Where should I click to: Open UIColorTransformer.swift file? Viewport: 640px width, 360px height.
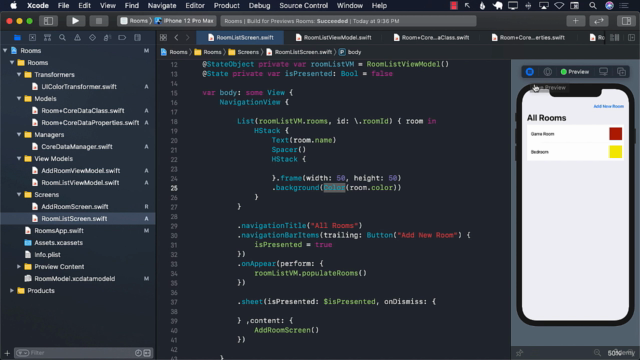tap(79, 87)
